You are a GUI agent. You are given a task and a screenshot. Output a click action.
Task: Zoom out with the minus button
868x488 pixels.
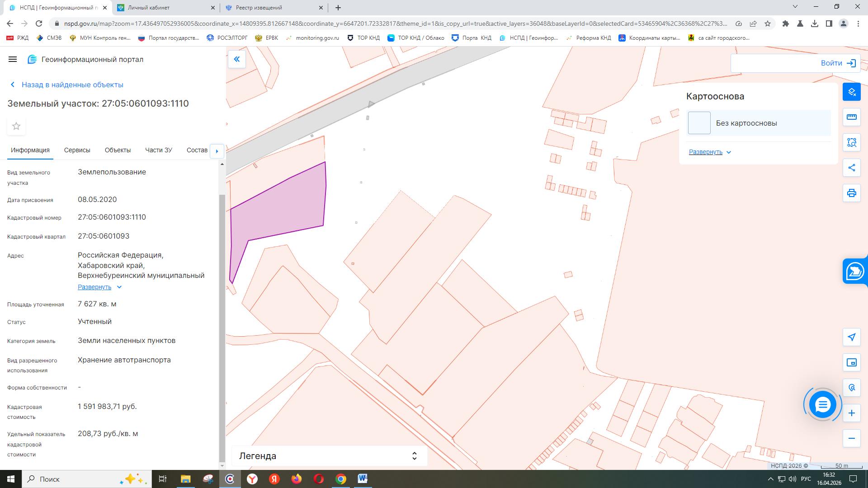[x=852, y=438]
